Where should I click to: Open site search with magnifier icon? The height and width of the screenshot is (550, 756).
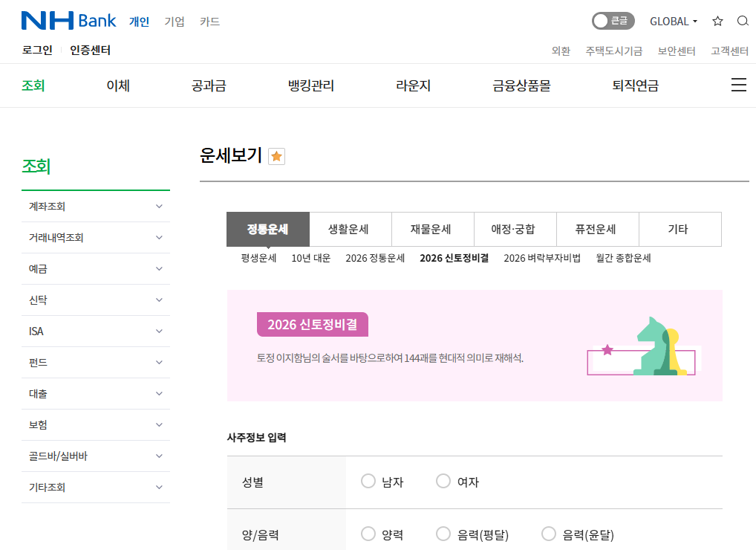(x=743, y=21)
